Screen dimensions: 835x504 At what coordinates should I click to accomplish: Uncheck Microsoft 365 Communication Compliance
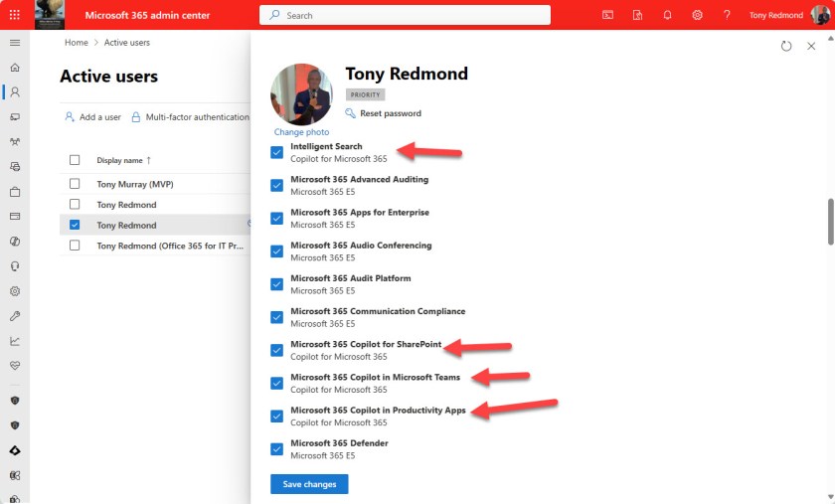tap(277, 317)
